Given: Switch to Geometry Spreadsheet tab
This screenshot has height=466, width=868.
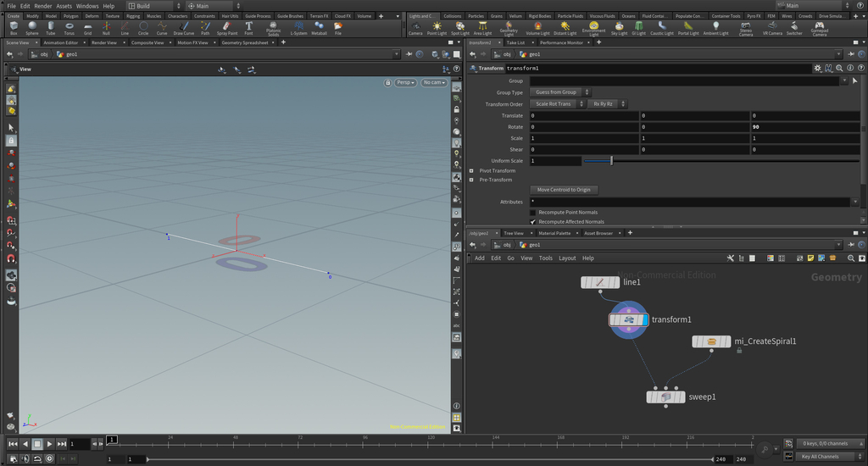Looking at the screenshot, I should [245, 42].
